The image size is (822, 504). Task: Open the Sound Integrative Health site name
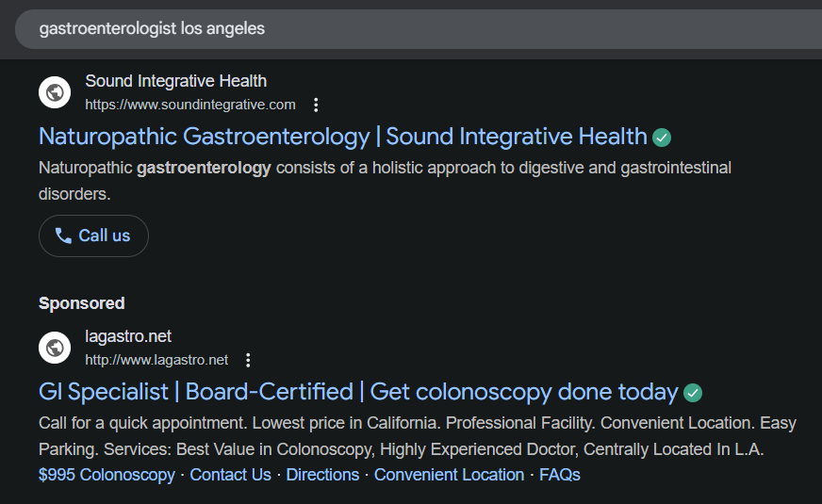tap(175, 81)
